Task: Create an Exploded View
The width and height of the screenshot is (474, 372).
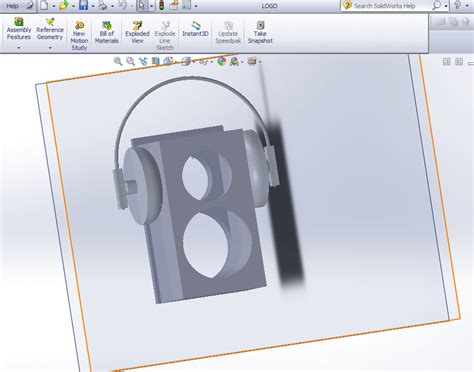Action: [x=137, y=32]
